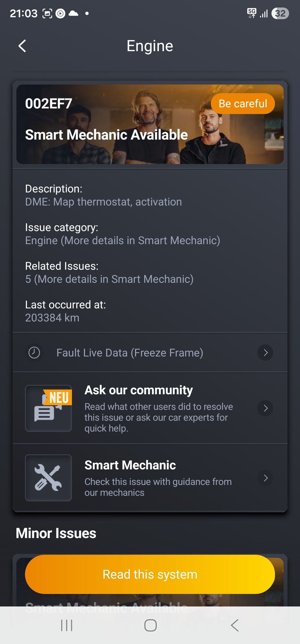The width and height of the screenshot is (300, 644).
Task: Tap the clock icon beside Fault Live Data
Action: [x=34, y=353]
